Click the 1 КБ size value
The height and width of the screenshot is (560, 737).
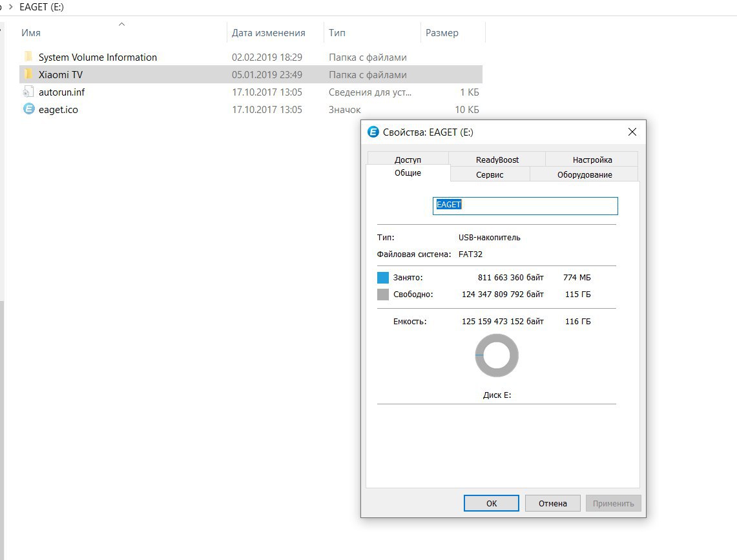469,92
